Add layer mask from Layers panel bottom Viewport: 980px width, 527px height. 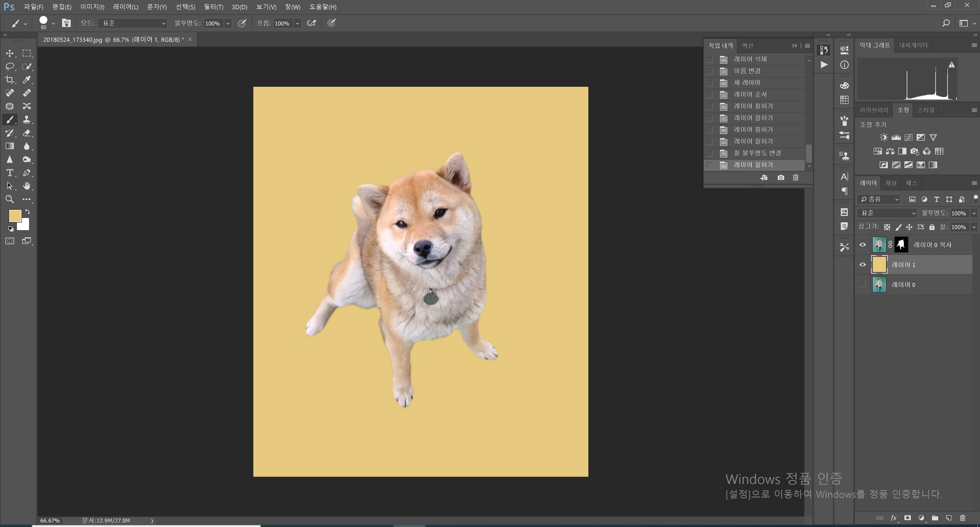[907, 518]
